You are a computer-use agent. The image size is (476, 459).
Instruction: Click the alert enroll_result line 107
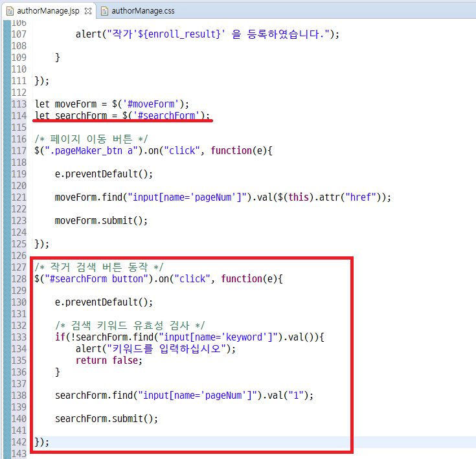click(x=207, y=34)
